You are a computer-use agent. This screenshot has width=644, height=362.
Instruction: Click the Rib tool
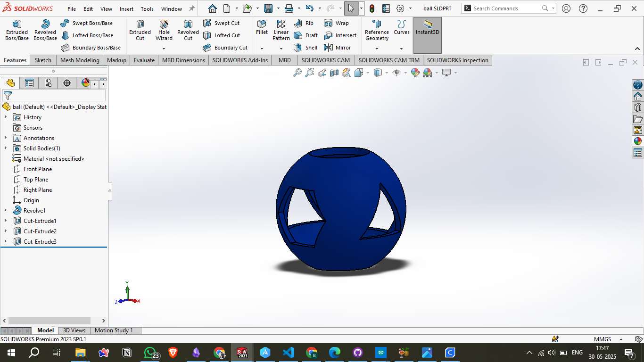pyautogui.click(x=304, y=23)
